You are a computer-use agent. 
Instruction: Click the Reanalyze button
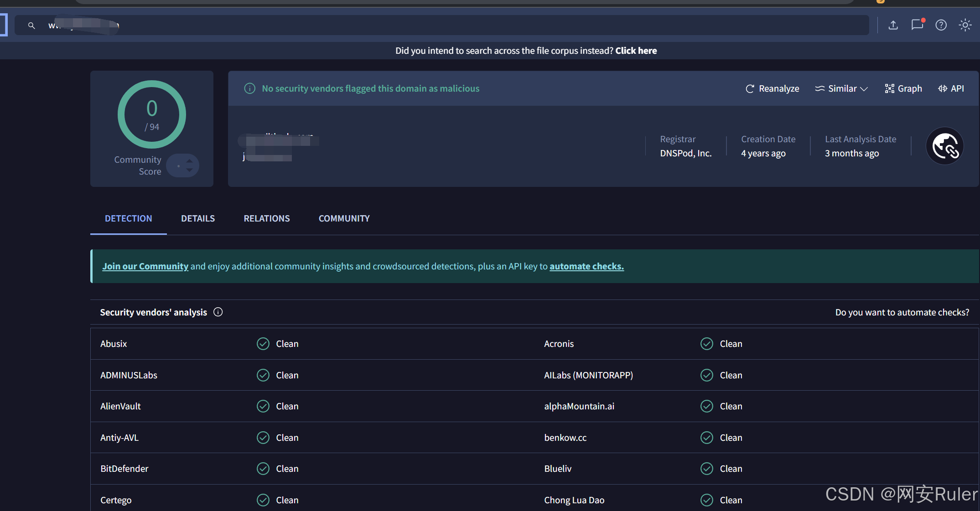pyautogui.click(x=772, y=88)
